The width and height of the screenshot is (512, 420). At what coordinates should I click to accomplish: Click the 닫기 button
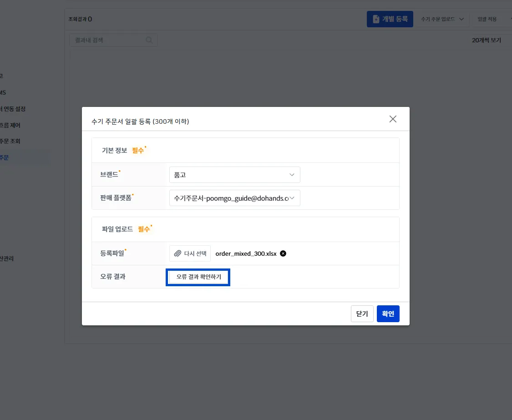pos(362,314)
